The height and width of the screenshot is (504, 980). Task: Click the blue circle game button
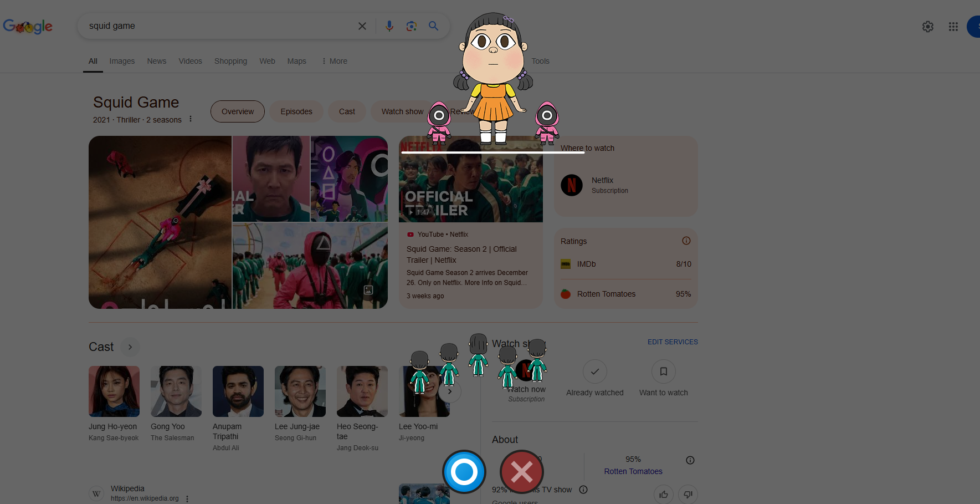click(464, 472)
